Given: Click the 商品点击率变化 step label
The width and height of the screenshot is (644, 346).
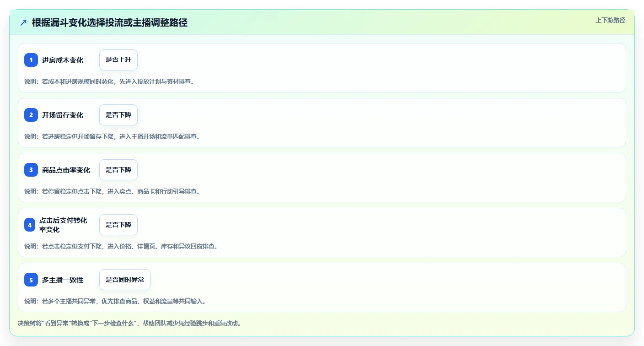Looking at the screenshot, I should [x=66, y=170].
